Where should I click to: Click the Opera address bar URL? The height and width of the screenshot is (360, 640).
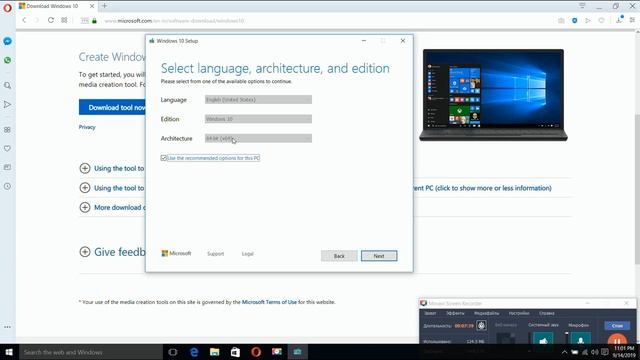tap(174, 20)
